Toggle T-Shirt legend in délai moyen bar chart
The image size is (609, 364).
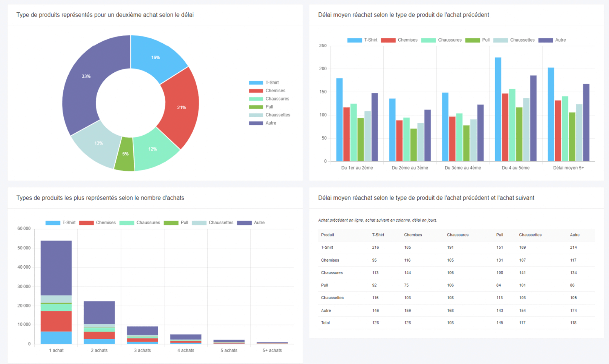(x=362, y=40)
